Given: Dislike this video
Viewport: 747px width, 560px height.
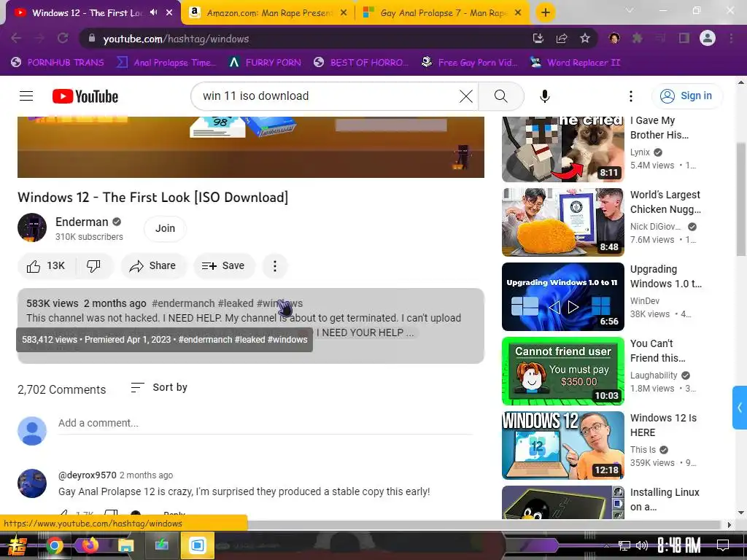Looking at the screenshot, I should 93,265.
